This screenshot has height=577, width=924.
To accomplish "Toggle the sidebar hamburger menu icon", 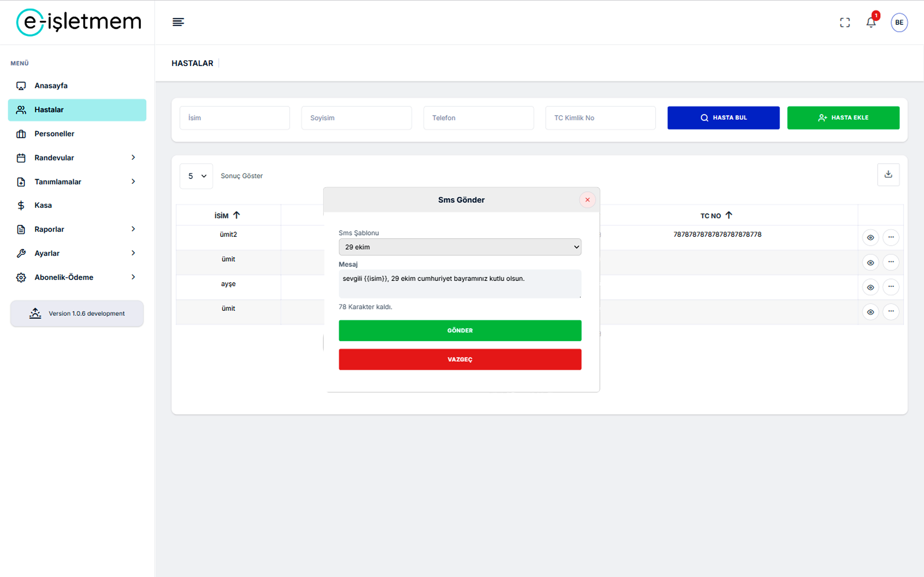I will pos(178,22).
